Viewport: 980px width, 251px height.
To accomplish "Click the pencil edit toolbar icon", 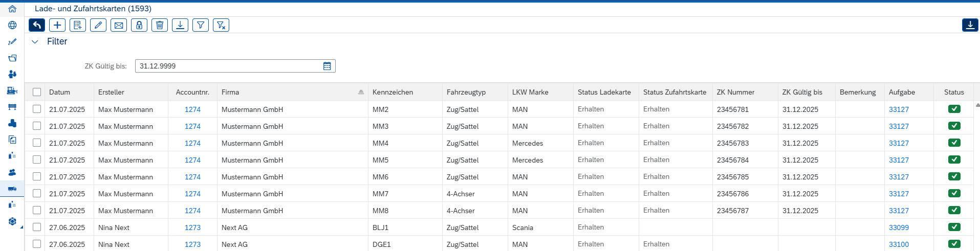I will [x=98, y=25].
